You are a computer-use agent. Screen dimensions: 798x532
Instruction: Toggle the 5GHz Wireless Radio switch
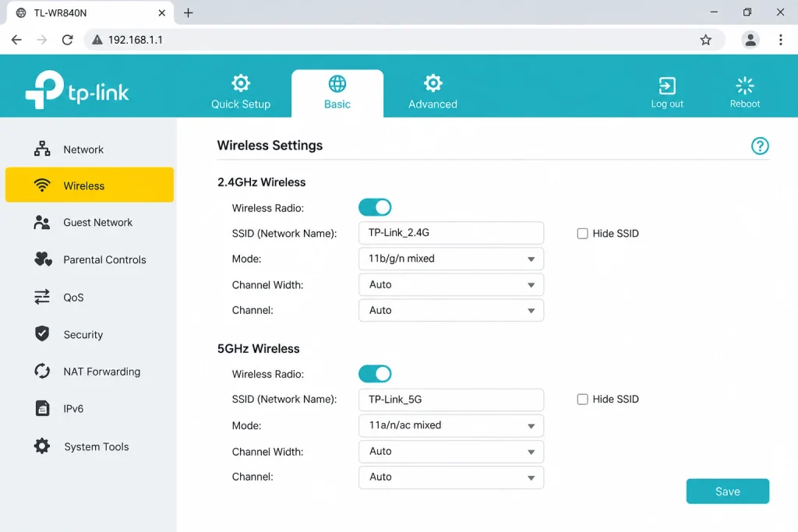(x=375, y=374)
